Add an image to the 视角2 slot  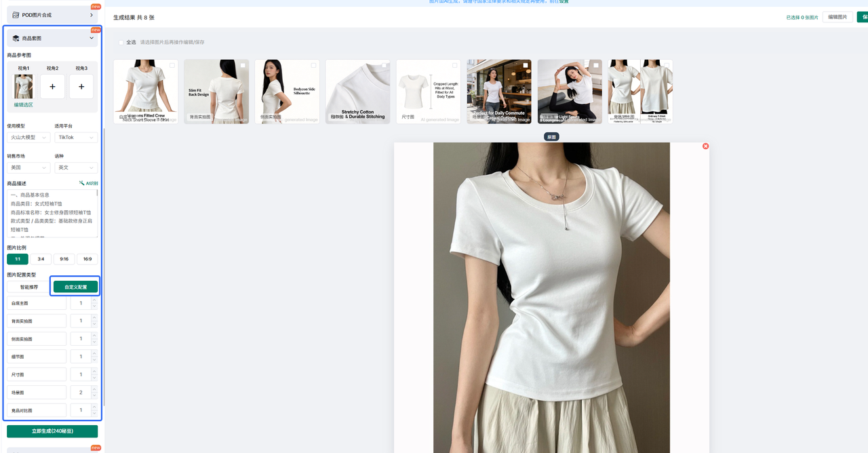pos(53,87)
